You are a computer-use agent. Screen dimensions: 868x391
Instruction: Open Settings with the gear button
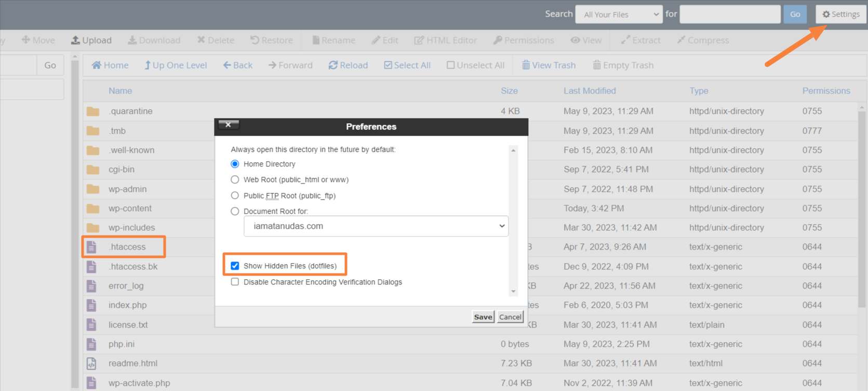click(841, 14)
